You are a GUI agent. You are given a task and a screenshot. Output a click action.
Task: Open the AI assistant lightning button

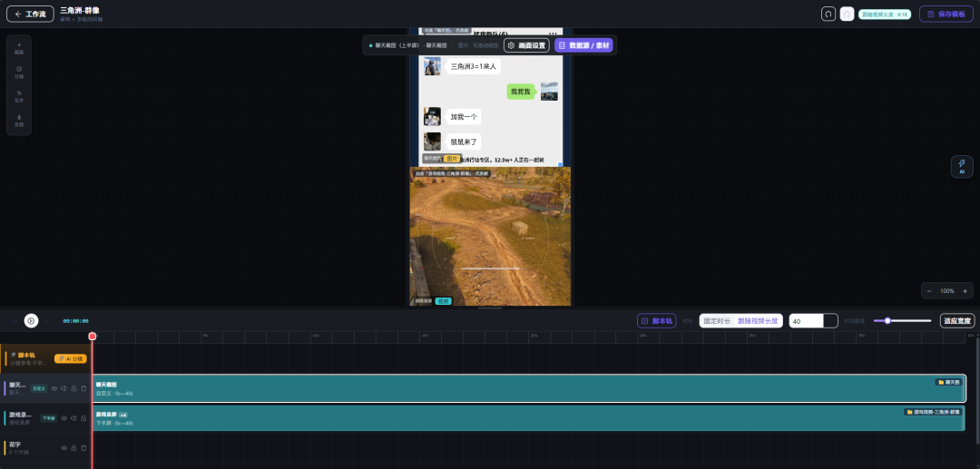pyautogui.click(x=962, y=167)
